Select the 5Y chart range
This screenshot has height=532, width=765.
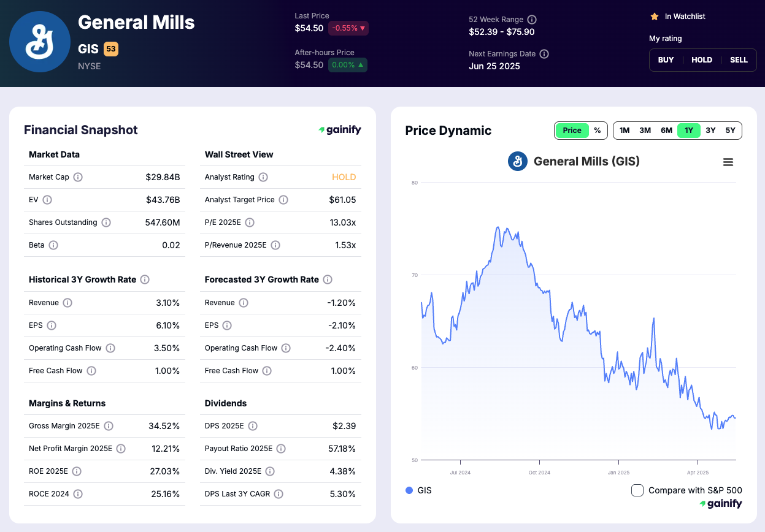[731, 131]
